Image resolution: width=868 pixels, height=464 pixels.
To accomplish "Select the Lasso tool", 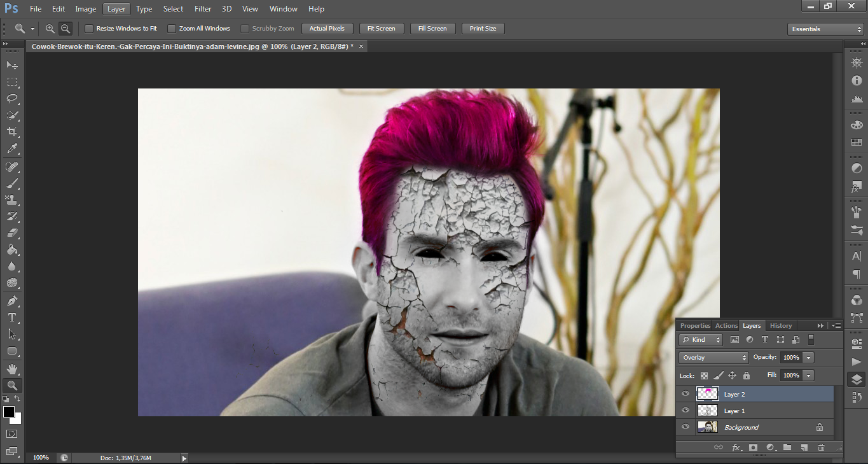I will 12,99.
